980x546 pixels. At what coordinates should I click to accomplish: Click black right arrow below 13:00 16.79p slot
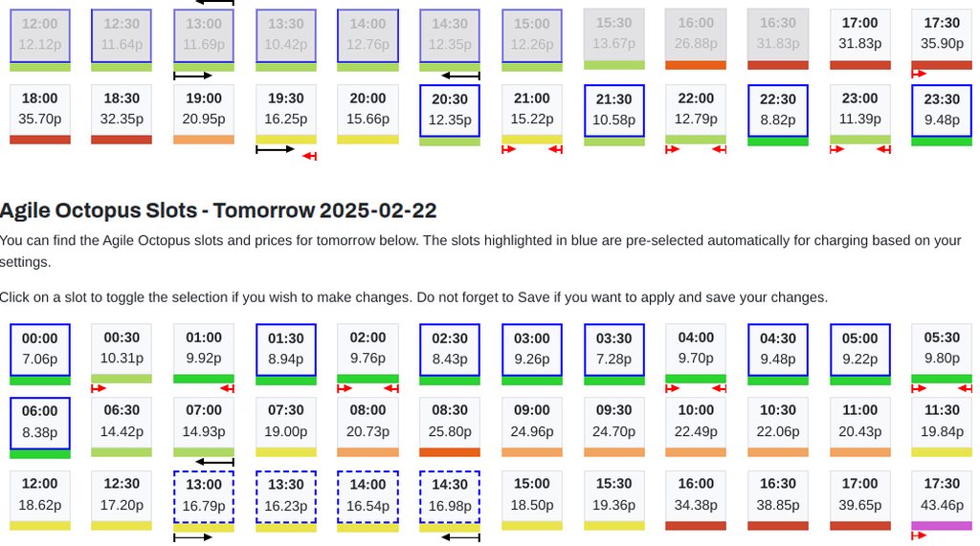pyautogui.click(x=193, y=537)
